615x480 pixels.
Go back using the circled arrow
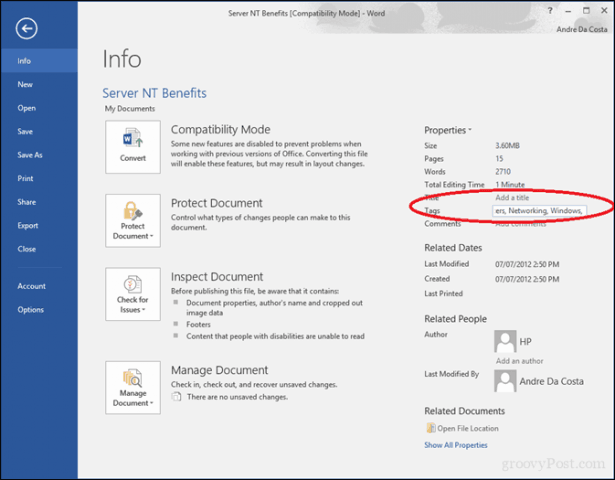click(26, 28)
